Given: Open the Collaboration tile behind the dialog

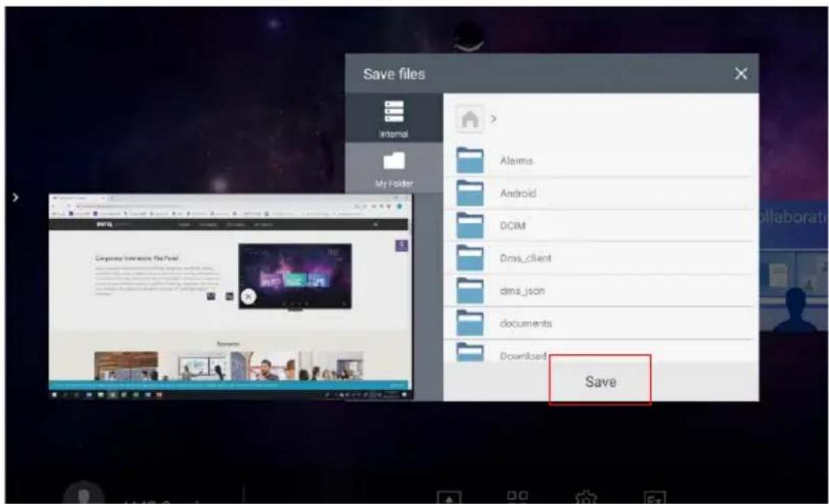Looking at the screenshot, I should 794,267.
